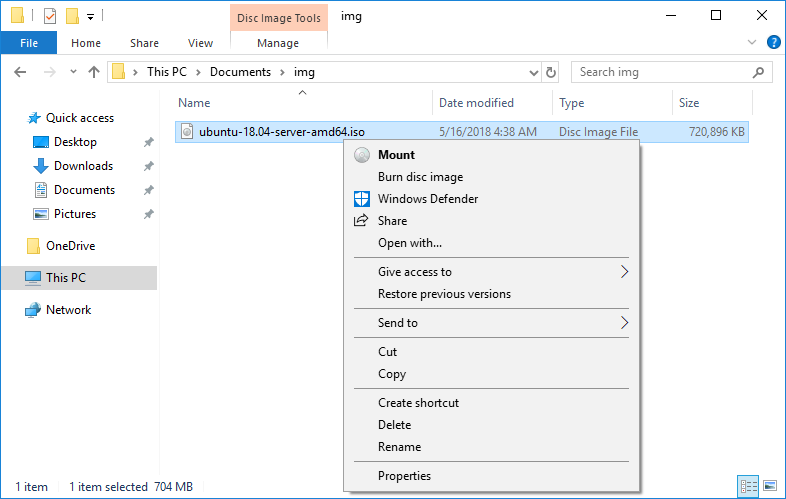Switch to Large icons view using status bar icon

tap(770, 486)
